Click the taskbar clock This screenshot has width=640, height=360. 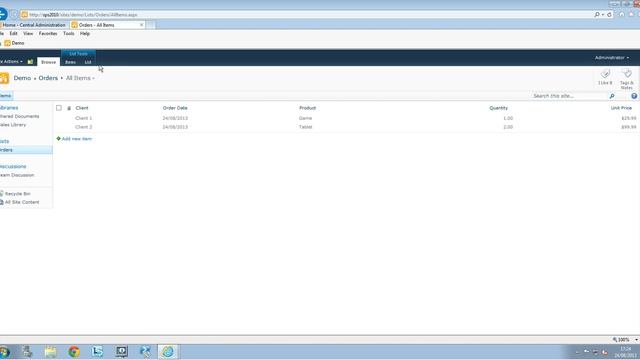[626, 352]
